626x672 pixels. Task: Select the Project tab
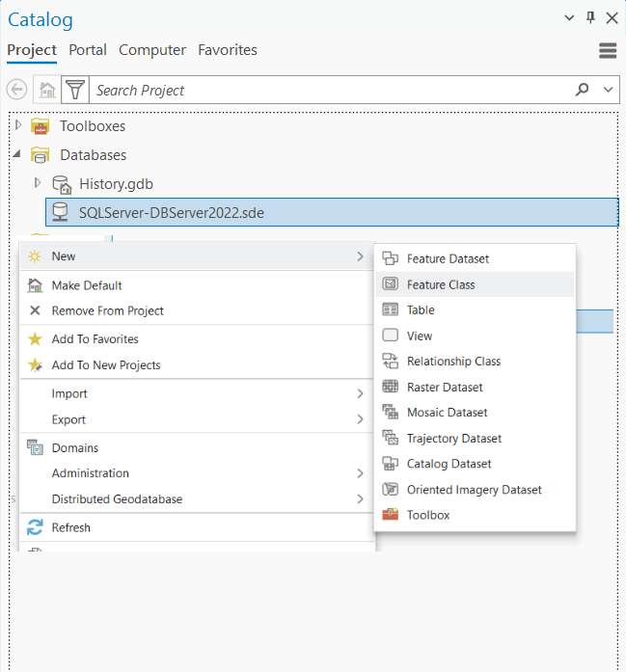pyautogui.click(x=32, y=50)
